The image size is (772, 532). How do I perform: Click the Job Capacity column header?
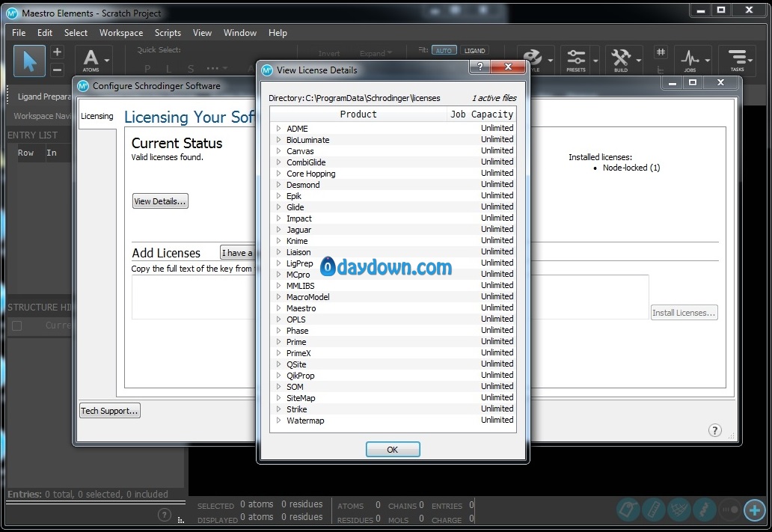click(x=482, y=114)
